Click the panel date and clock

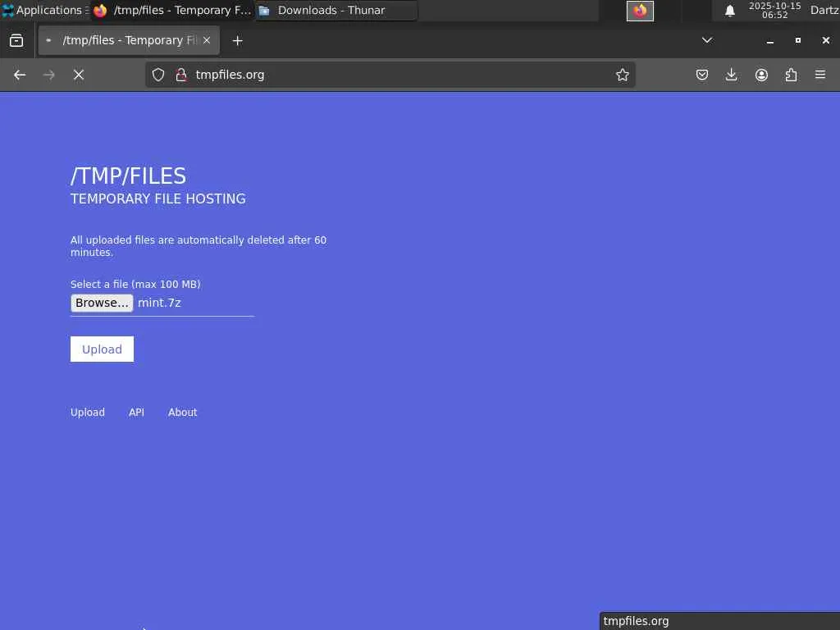click(774, 10)
